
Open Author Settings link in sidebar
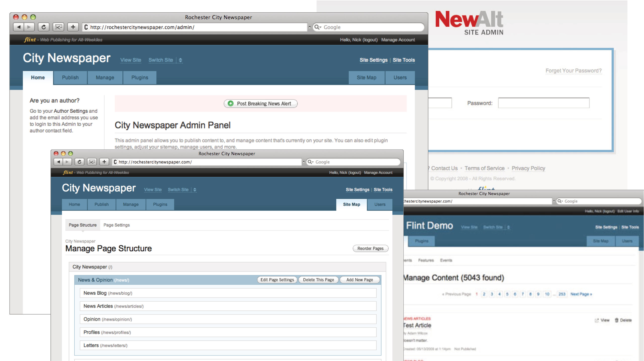71,111
